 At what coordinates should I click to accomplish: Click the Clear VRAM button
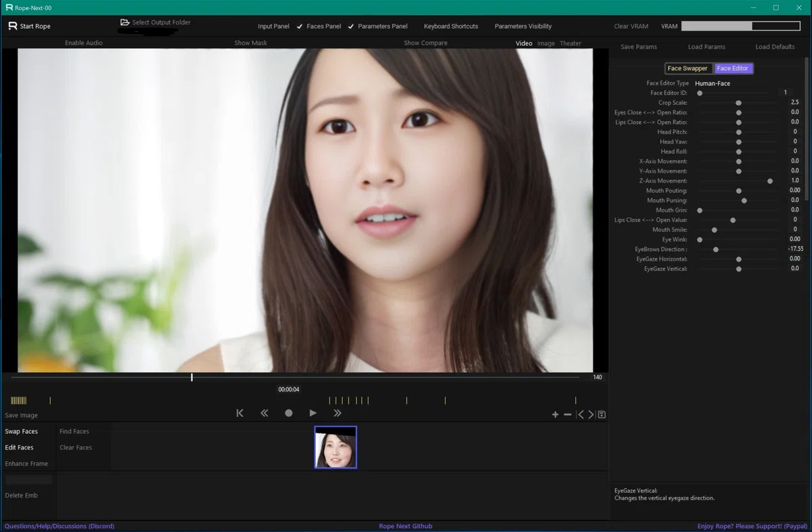coord(631,26)
